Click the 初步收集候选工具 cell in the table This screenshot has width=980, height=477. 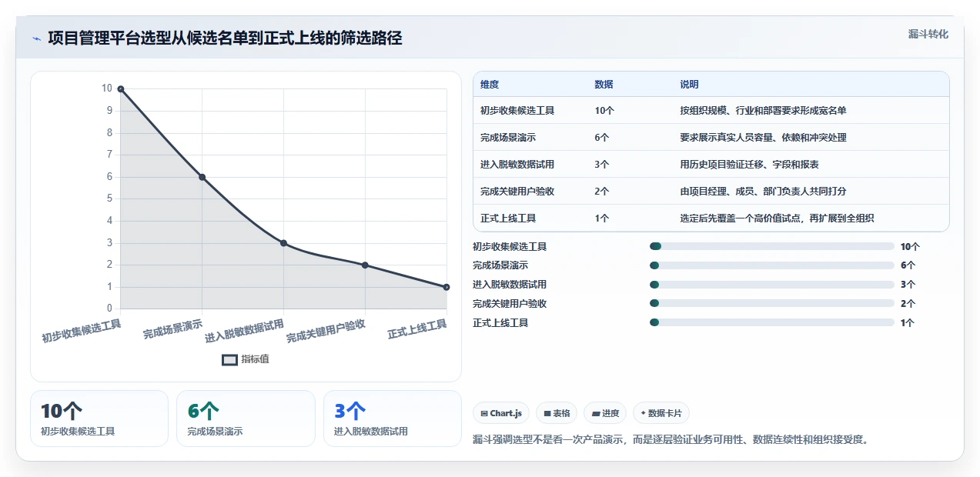click(517, 111)
